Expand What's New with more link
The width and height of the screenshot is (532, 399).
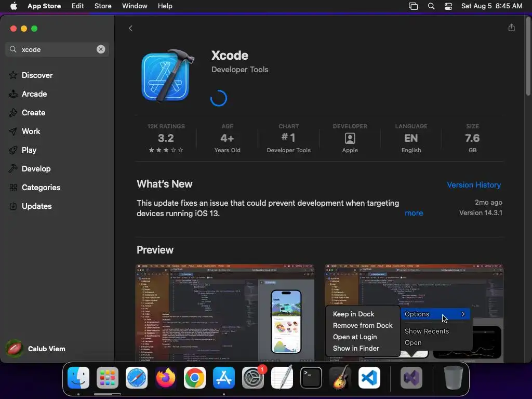pyautogui.click(x=414, y=212)
